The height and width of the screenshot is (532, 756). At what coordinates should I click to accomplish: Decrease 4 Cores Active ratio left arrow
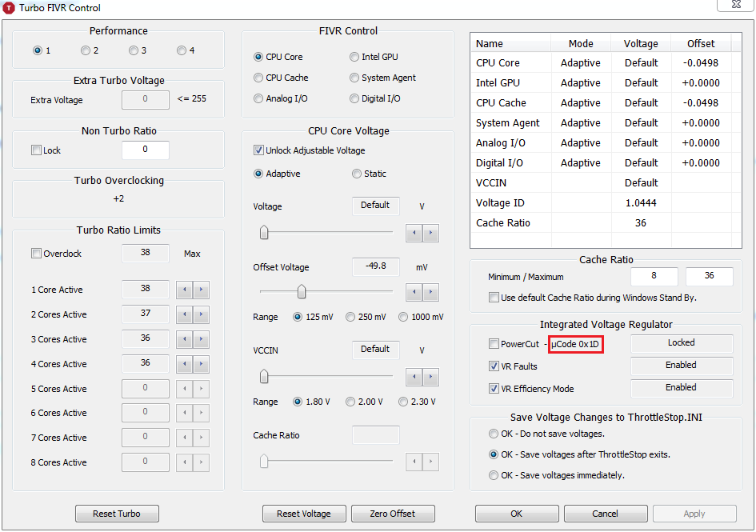coord(185,364)
